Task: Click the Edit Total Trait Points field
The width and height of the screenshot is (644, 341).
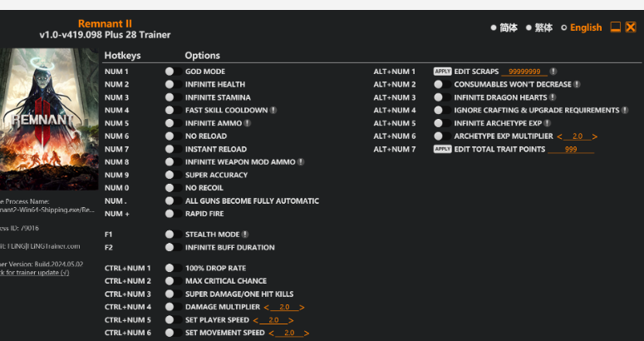Action: click(571, 150)
